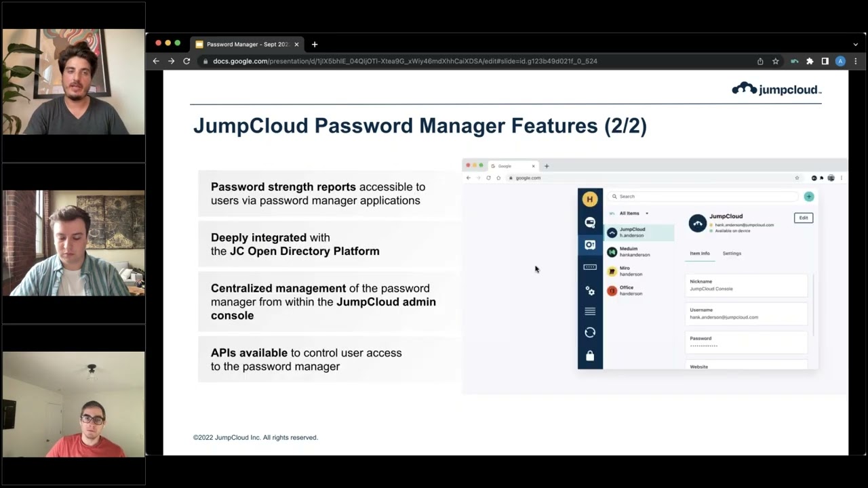Open the Extensions puzzle icon
Screen dimensions: 868x488
(810, 61)
